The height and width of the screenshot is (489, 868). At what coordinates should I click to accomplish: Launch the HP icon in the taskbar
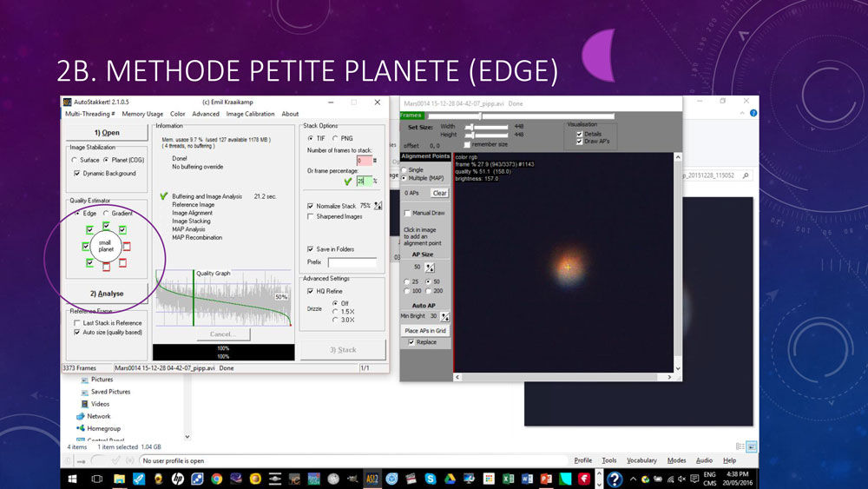(x=178, y=479)
